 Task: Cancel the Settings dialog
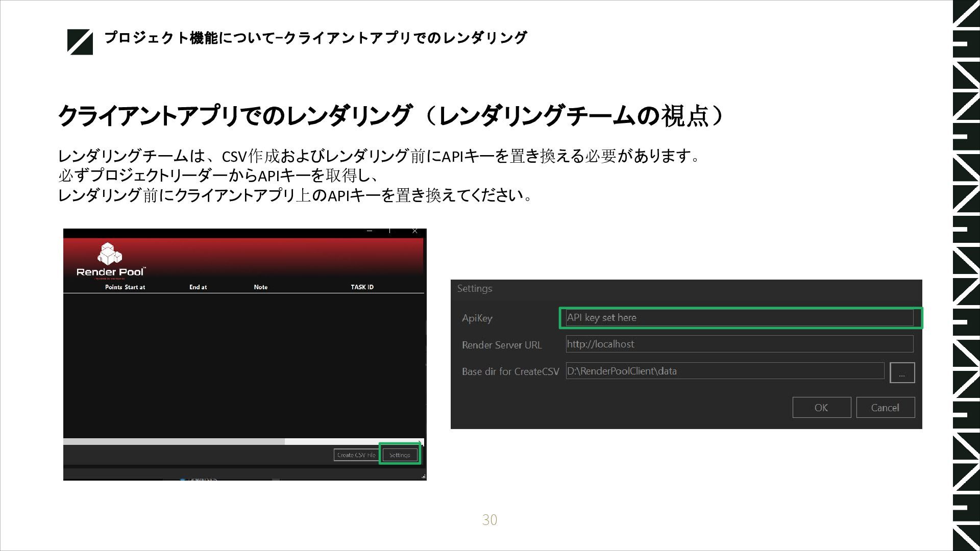click(885, 408)
